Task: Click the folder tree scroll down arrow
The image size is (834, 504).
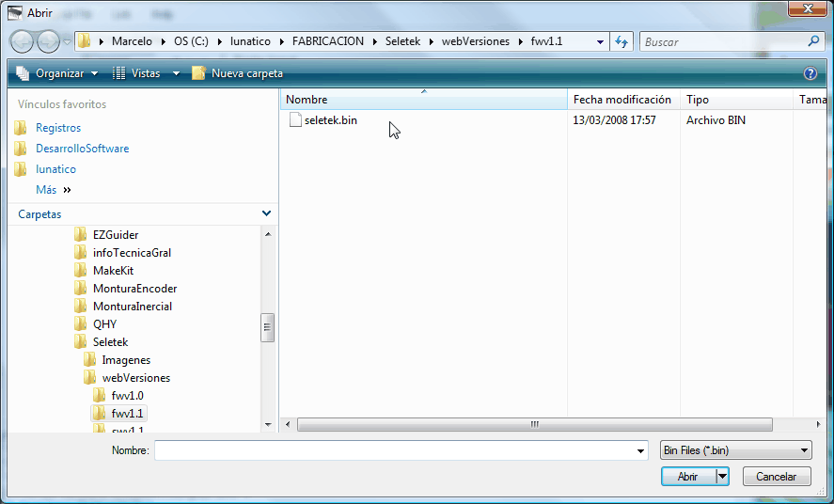Action: coord(268,424)
